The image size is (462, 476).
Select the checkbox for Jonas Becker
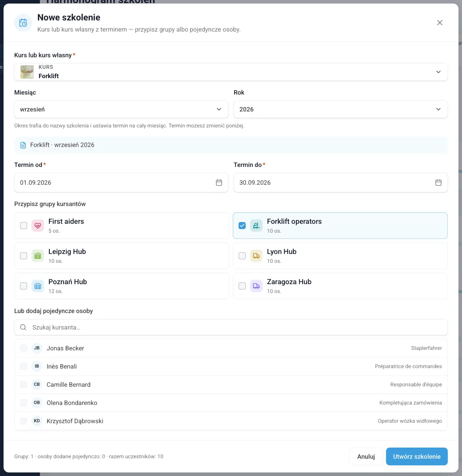click(24, 348)
